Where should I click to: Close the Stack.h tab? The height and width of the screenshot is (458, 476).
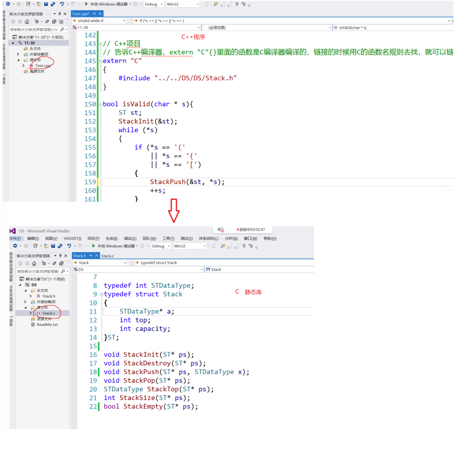click(x=97, y=256)
